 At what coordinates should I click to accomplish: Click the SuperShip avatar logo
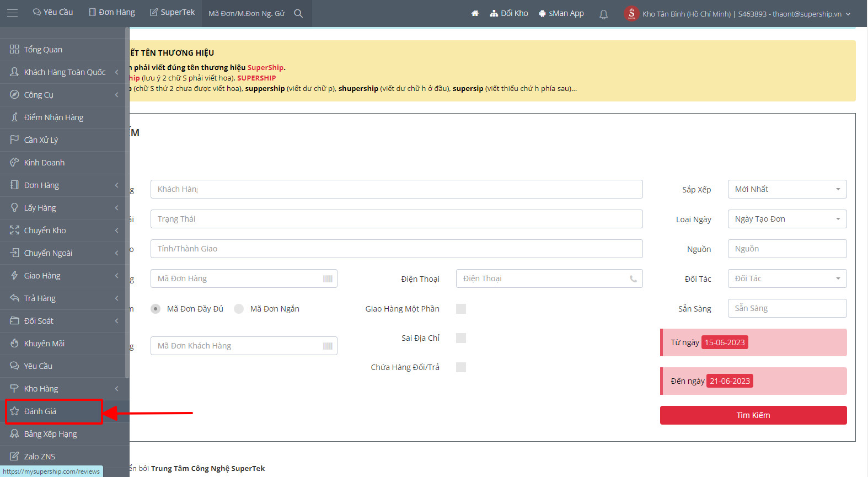(x=631, y=13)
